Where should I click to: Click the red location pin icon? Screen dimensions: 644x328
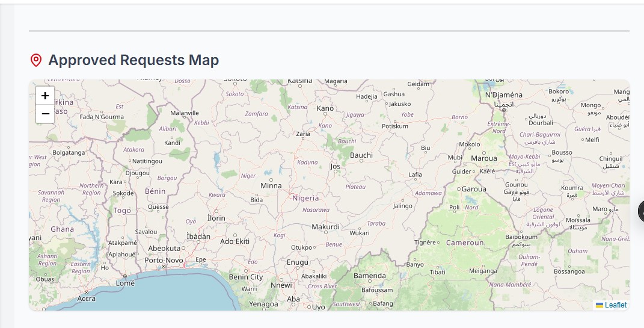point(36,60)
